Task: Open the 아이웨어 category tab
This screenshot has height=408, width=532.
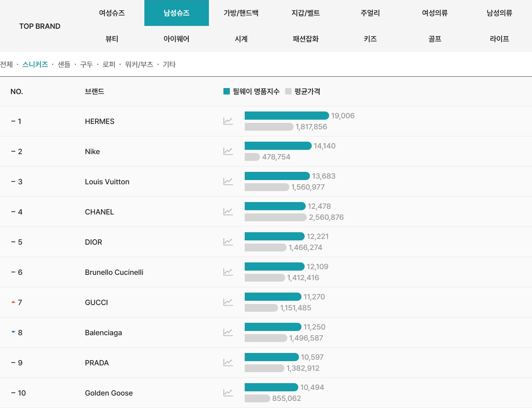Action: click(x=177, y=39)
